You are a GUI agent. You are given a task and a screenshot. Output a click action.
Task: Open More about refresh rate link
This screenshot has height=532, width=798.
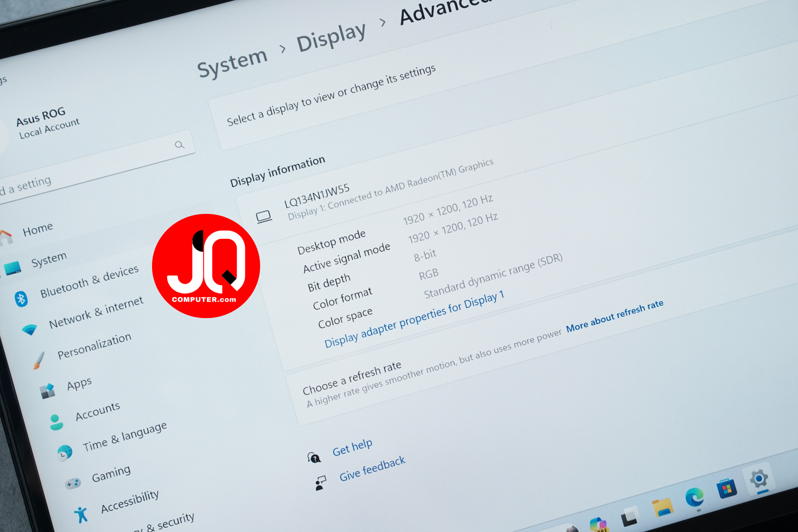click(615, 316)
